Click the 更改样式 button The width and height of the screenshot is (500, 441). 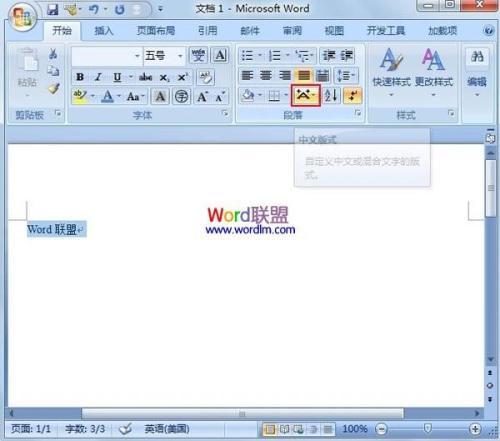(433, 72)
